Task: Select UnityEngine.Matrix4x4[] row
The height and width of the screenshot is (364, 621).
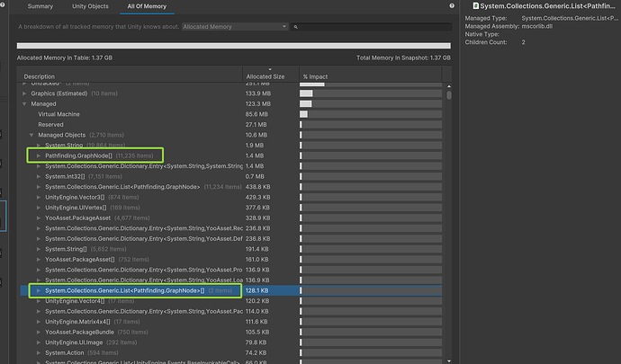Action: 229,322
